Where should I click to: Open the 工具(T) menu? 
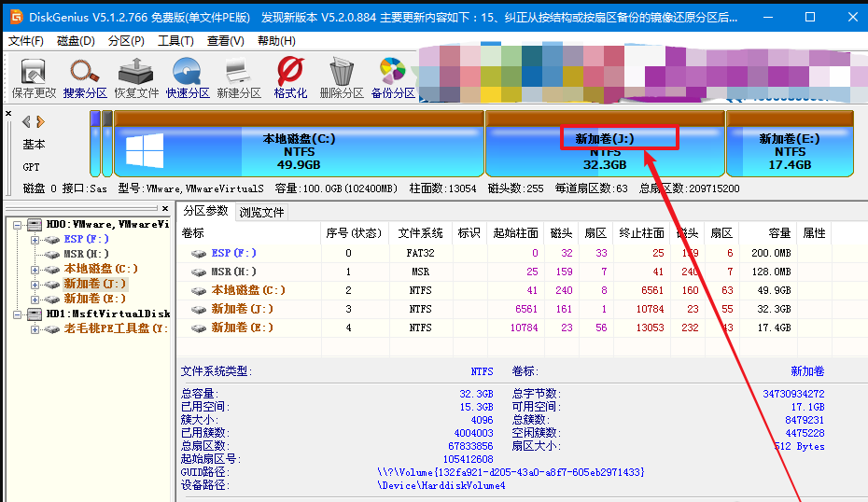(x=175, y=41)
